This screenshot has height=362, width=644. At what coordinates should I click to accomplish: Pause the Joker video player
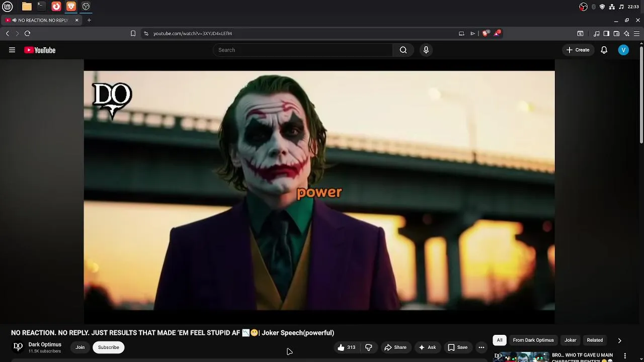319,191
